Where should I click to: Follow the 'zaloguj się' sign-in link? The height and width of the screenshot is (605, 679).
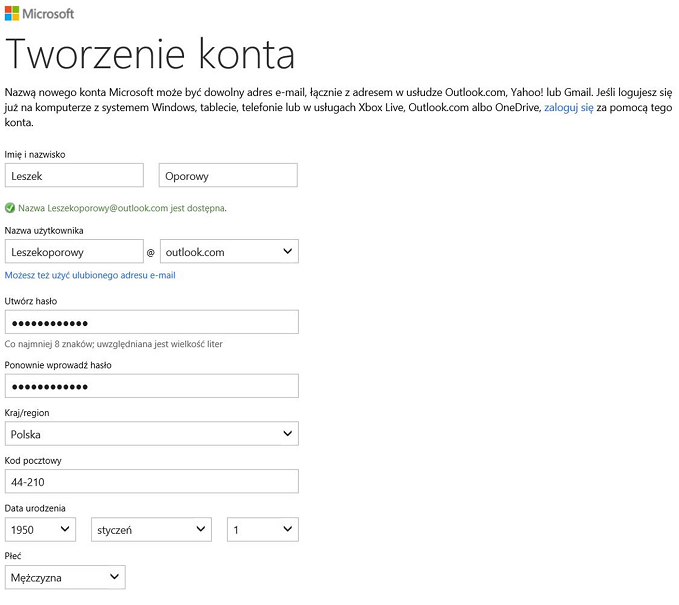568,106
